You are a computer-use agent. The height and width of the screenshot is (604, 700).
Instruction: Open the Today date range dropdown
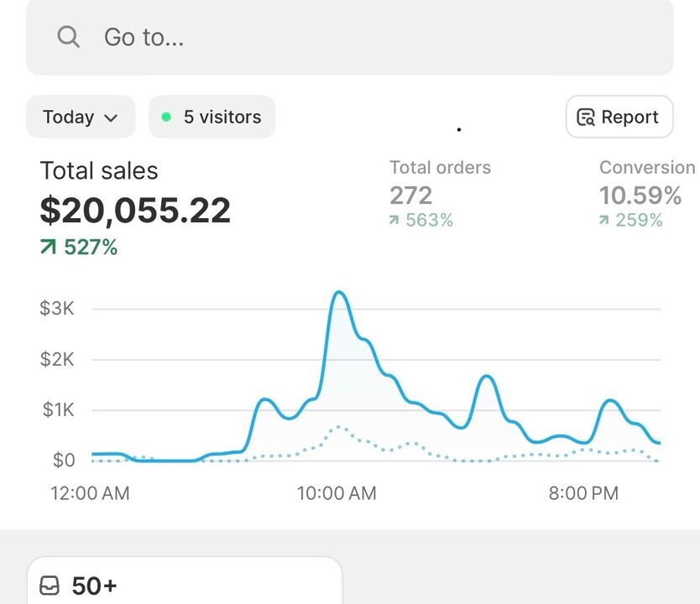81,117
